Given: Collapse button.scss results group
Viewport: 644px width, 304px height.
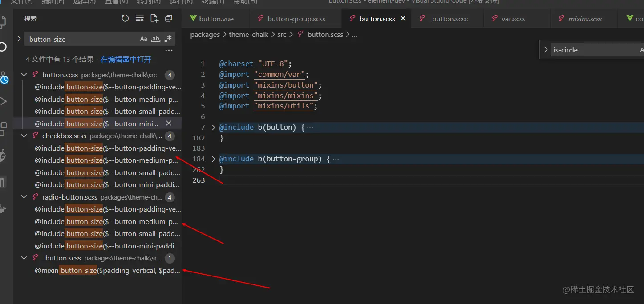Looking at the screenshot, I should [x=24, y=75].
